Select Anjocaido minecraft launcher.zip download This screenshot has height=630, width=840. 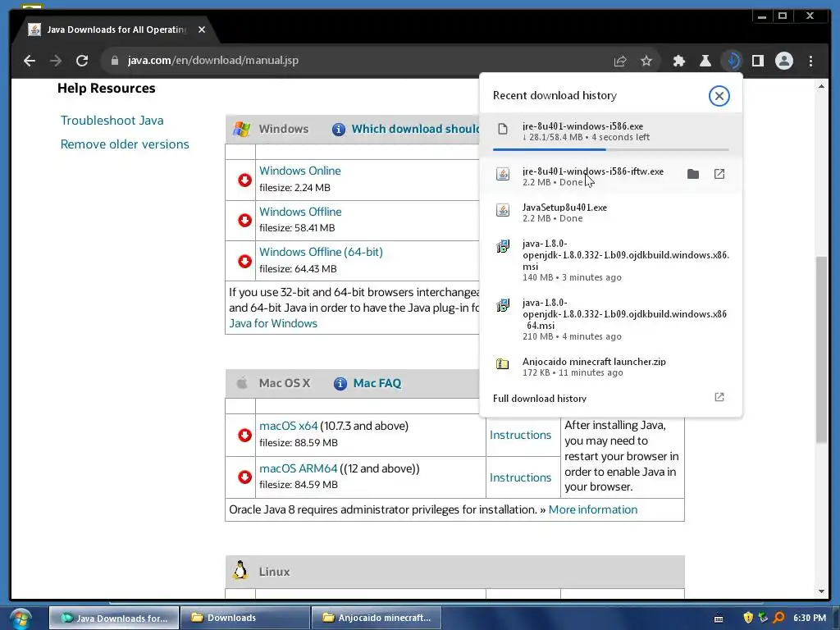point(610,367)
